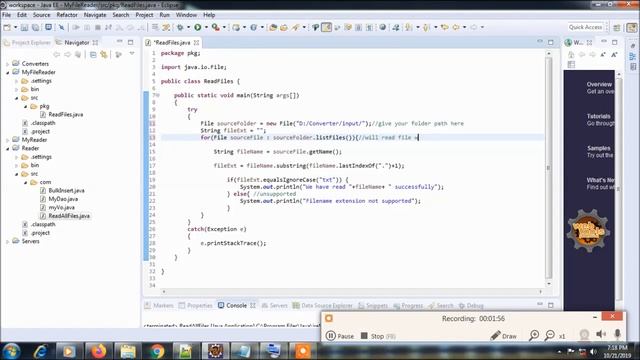This screenshot has width=640, height=360.
Task: Switch to the Markers tab
Action: click(159, 305)
